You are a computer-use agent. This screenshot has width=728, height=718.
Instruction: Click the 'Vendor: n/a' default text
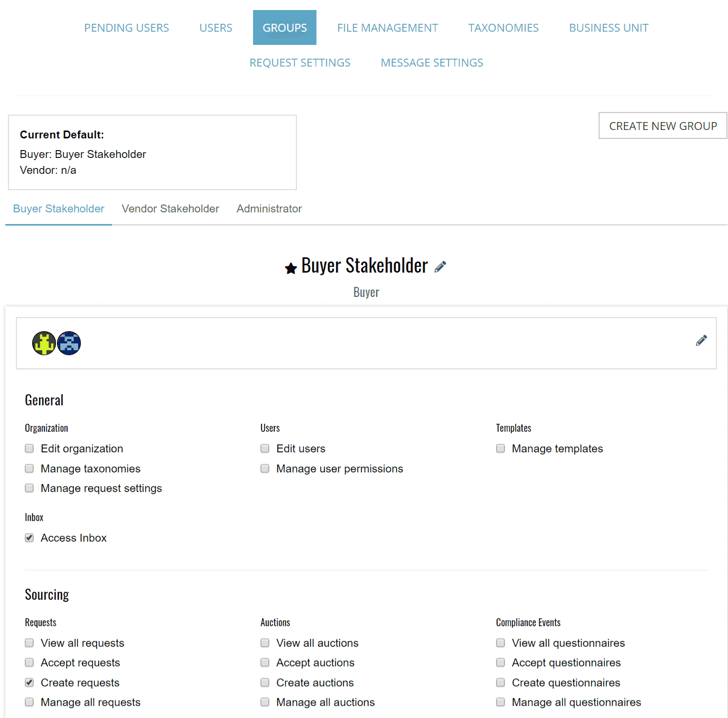coord(48,170)
